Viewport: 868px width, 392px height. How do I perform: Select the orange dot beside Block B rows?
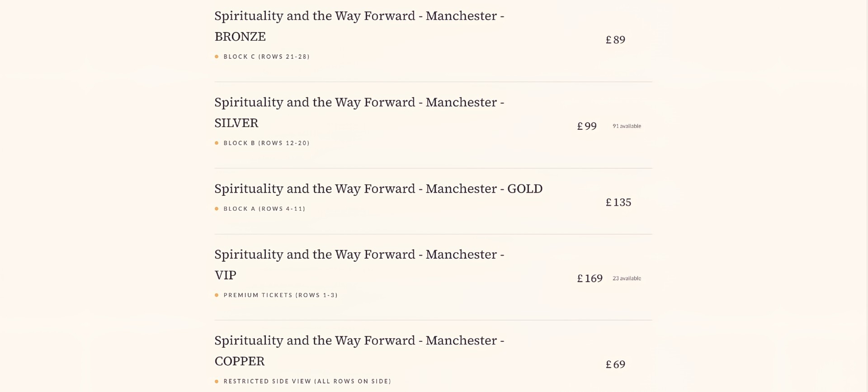217,143
